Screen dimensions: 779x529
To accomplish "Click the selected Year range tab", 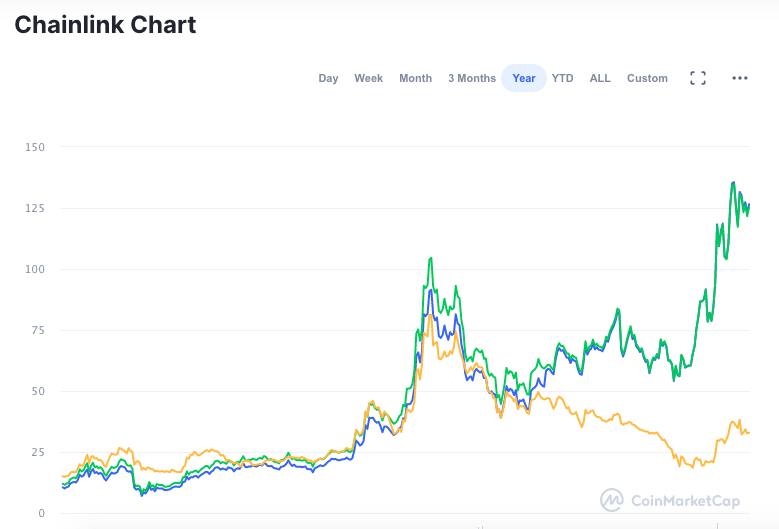I will click(x=524, y=78).
